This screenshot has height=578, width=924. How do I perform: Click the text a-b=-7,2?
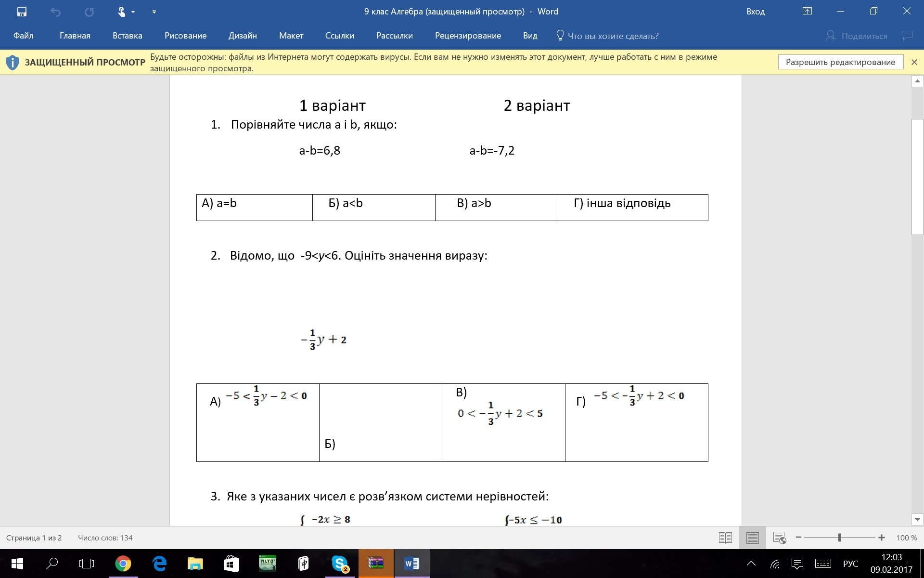pos(492,150)
